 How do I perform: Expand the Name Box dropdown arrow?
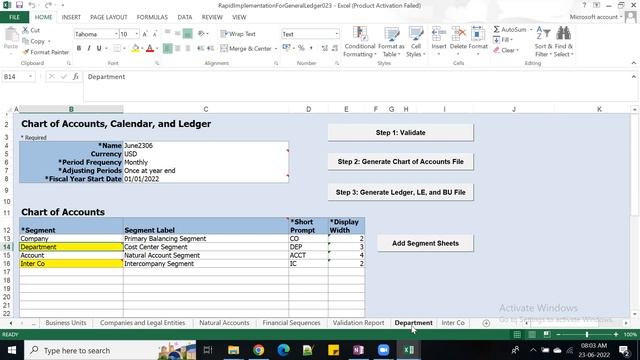pyautogui.click(x=30, y=77)
